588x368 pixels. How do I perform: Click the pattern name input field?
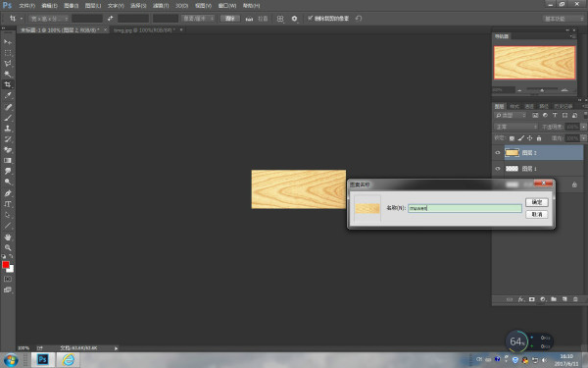[465, 208]
